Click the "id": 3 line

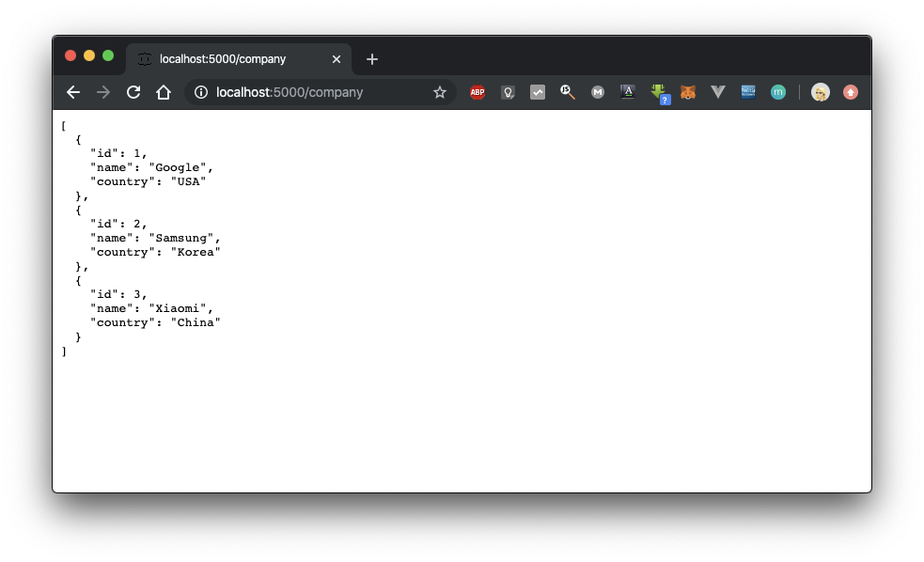click(118, 294)
